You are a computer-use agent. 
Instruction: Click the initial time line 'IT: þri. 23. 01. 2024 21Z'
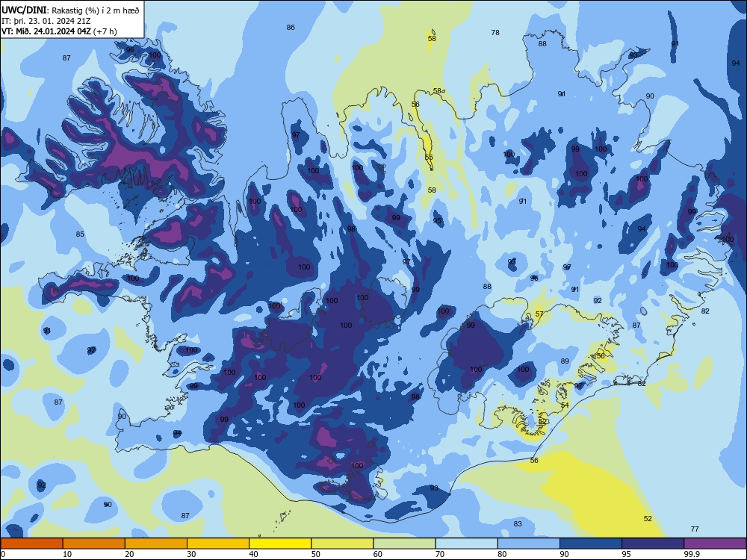[47, 21]
